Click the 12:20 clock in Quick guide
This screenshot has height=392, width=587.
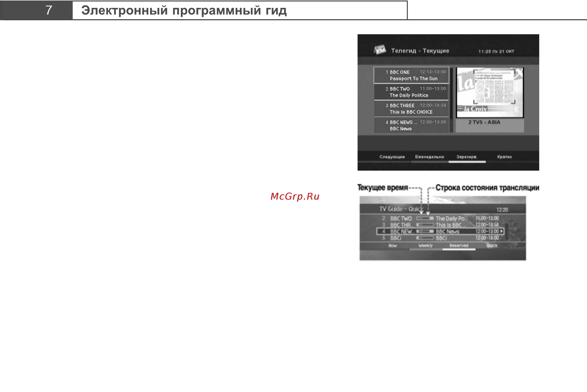click(502, 210)
